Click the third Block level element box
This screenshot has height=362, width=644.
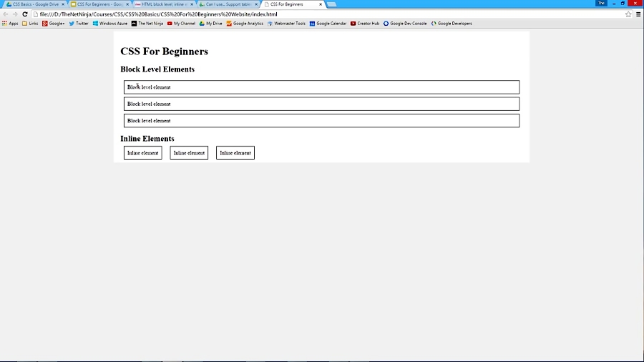(321, 121)
